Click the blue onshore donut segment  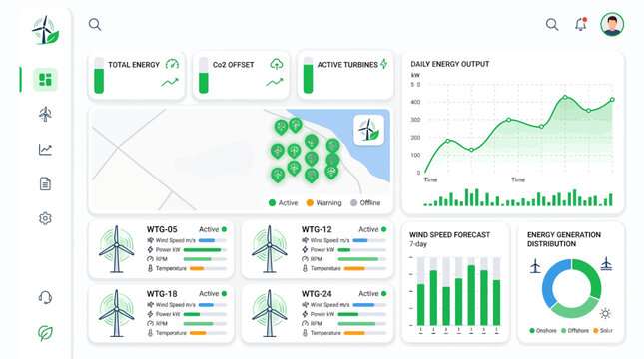[553, 282]
